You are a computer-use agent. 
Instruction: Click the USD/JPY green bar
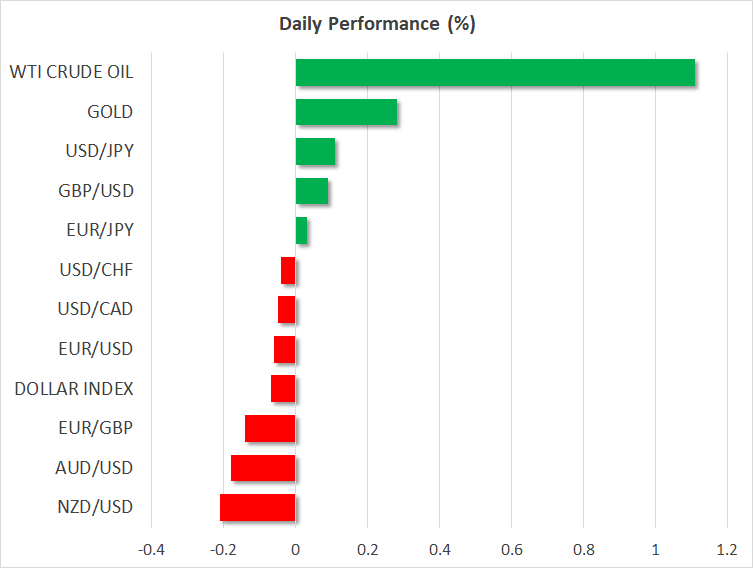coord(315,152)
